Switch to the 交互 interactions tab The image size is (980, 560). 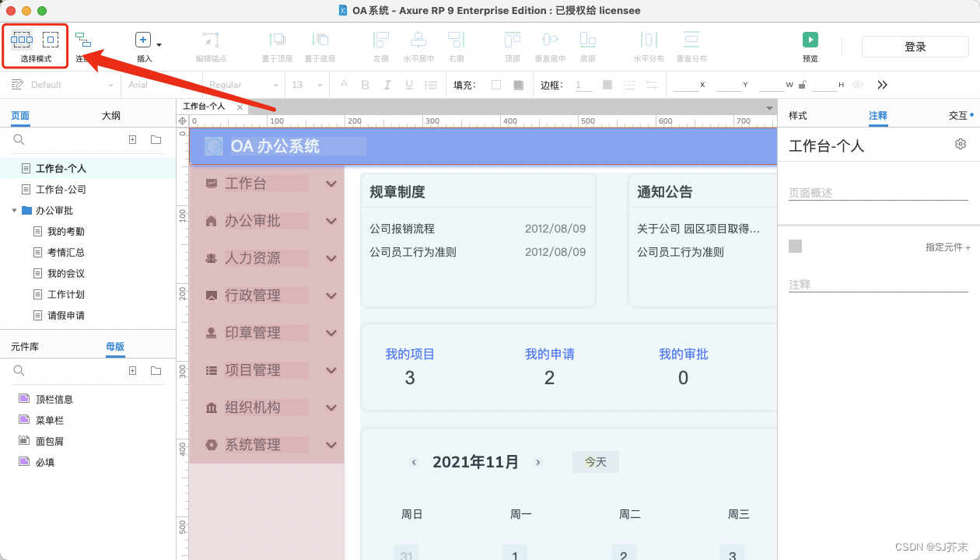(958, 115)
